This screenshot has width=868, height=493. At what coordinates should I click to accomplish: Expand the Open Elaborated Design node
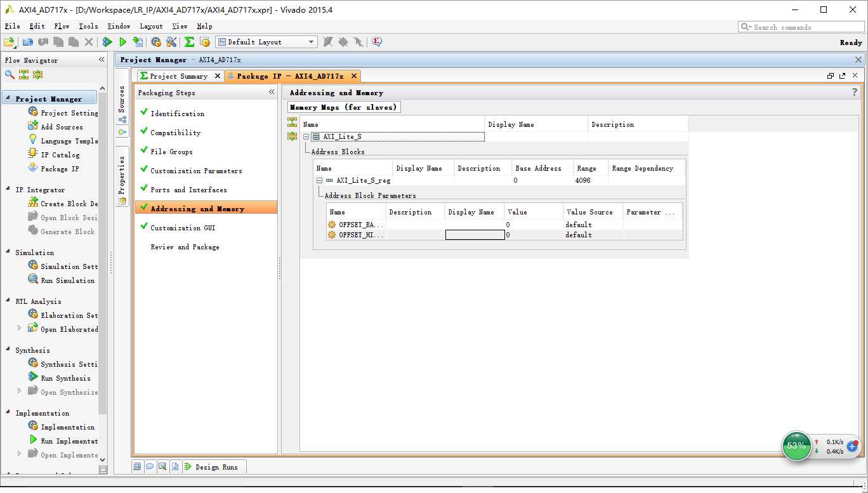[19, 329]
